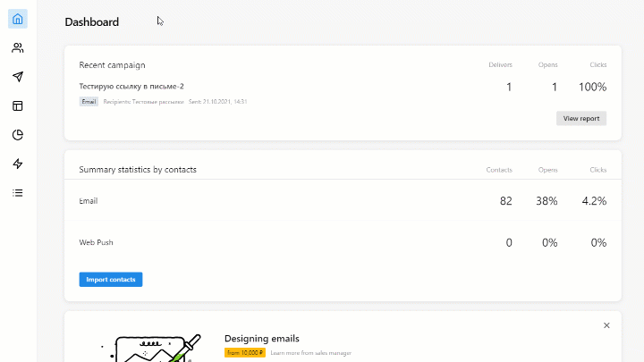
Task: Open the Home dashboard icon in sidebar
Action: pos(18,19)
